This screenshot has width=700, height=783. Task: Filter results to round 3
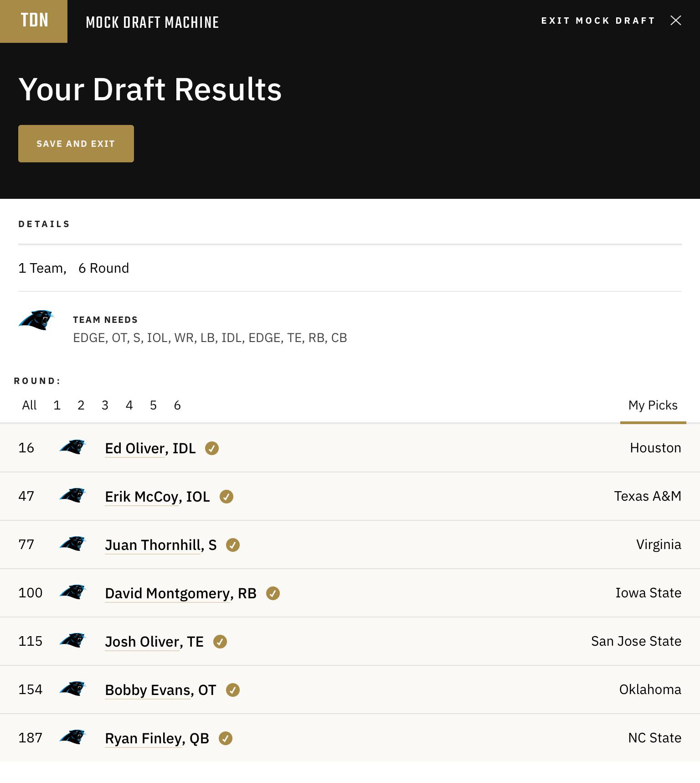pyautogui.click(x=105, y=405)
